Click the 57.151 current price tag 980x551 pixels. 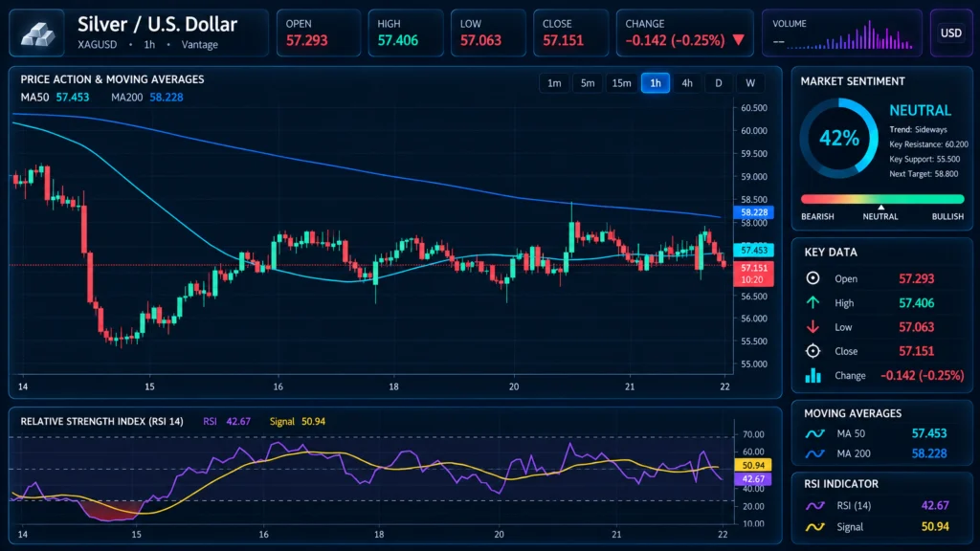[754, 274]
